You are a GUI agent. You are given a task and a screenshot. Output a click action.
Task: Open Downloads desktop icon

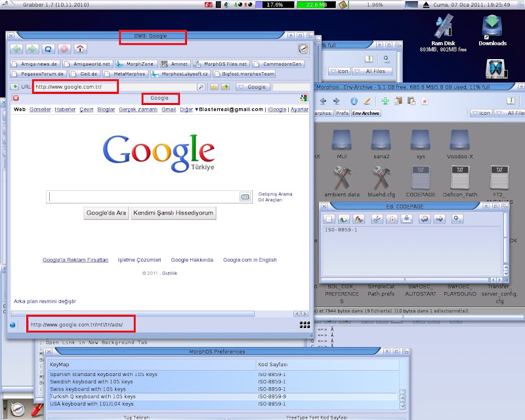click(x=492, y=28)
